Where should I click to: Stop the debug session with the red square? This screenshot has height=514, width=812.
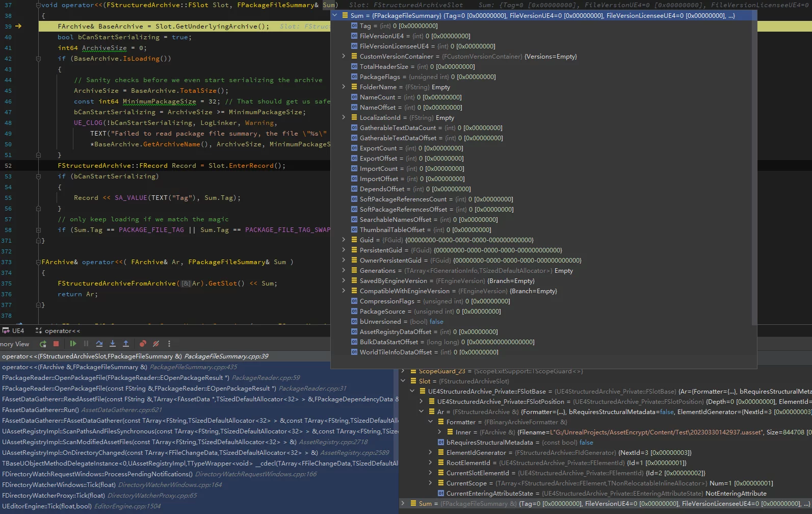(x=56, y=344)
